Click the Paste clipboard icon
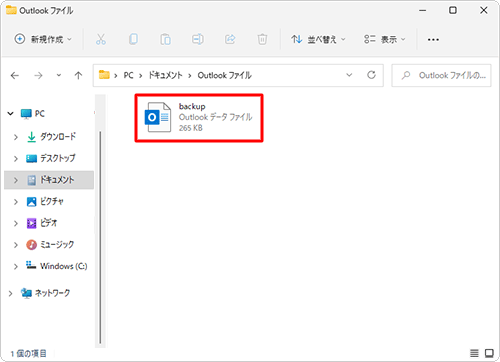Image resolution: width=500 pixels, height=362 pixels. click(x=165, y=39)
